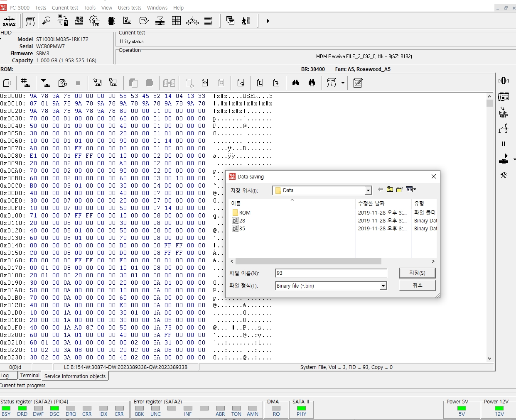Image resolution: width=516 pixels, height=420 pixels.
Task: Click the RESET icon on right sidebar
Action: [504, 112]
